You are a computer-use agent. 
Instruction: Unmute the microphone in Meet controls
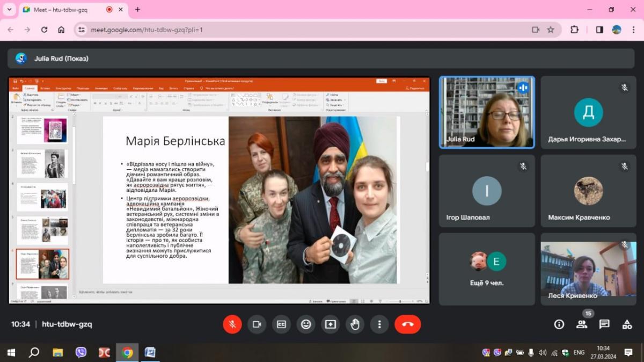point(232,324)
